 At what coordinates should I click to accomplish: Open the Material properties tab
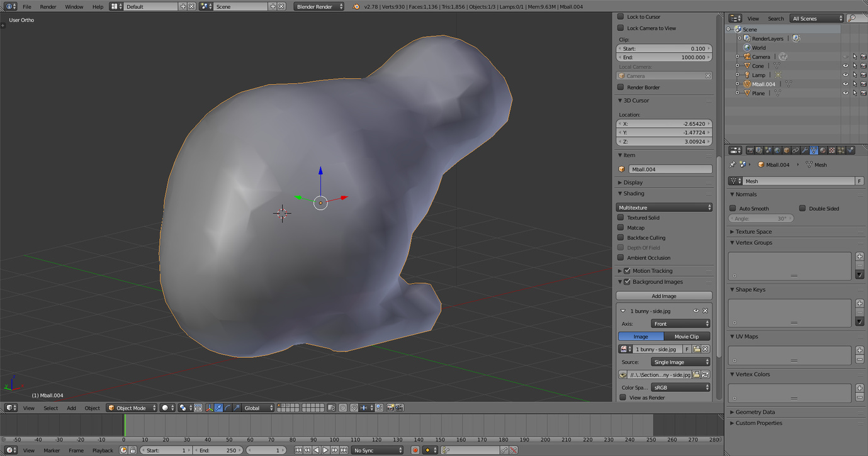(823, 150)
